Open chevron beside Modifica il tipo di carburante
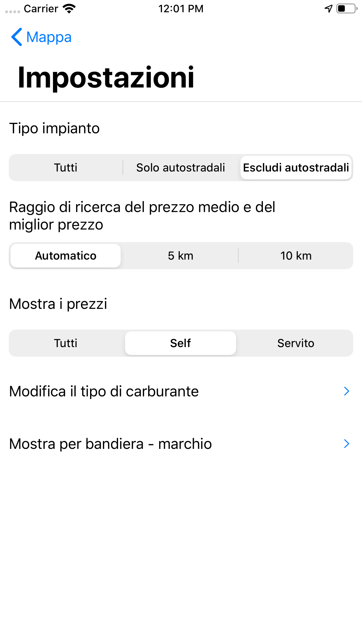362x644 pixels. 347,391
